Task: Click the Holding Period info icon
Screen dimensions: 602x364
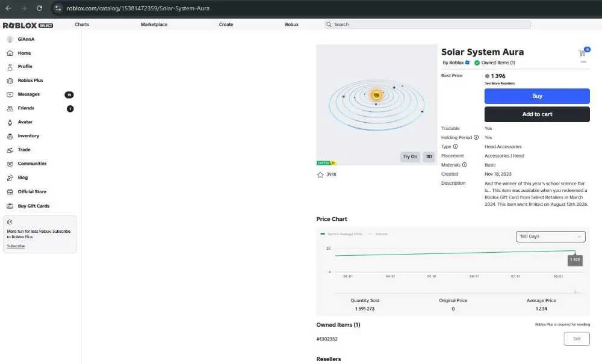Action: [x=476, y=137]
